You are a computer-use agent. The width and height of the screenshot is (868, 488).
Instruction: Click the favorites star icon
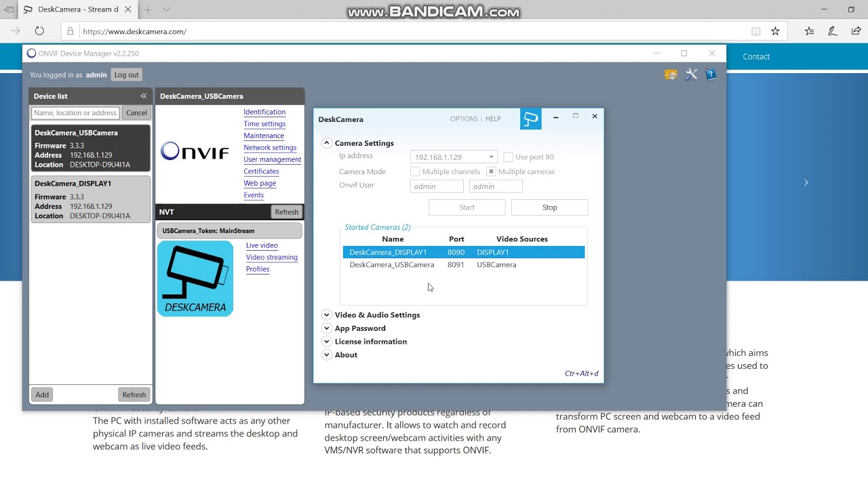(775, 31)
